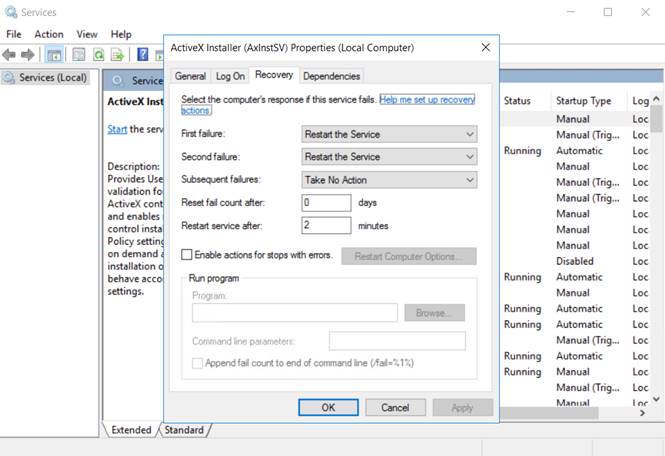Click the Cancel button
Screen dimensions: 665x456
395,408
